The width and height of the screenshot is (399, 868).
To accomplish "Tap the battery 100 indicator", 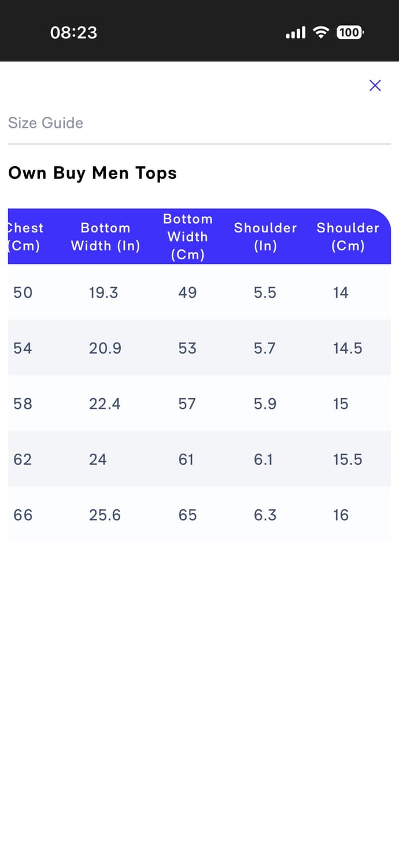I will [349, 32].
